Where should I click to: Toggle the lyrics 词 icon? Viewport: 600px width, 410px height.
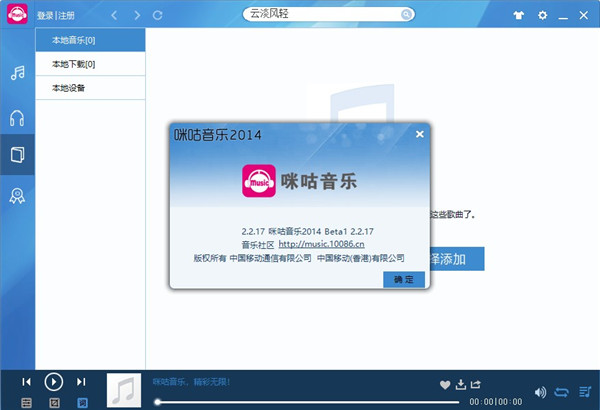tap(82, 402)
